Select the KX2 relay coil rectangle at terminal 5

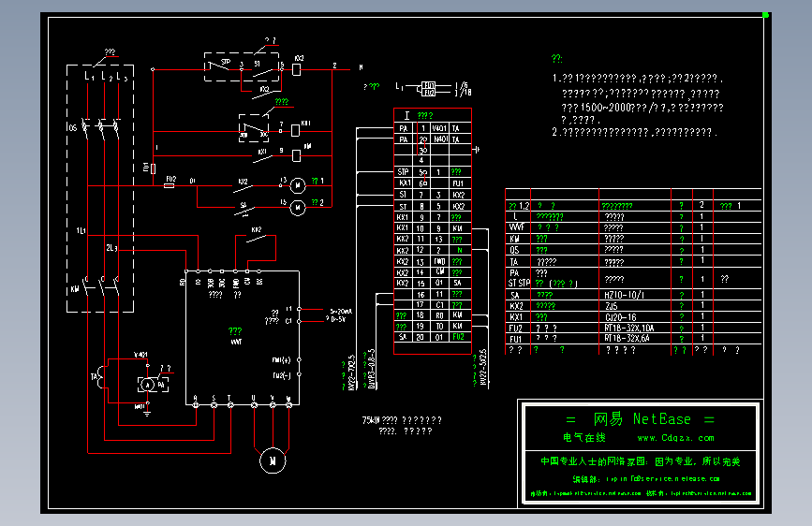pyautogui.click(x=297, y=69)
